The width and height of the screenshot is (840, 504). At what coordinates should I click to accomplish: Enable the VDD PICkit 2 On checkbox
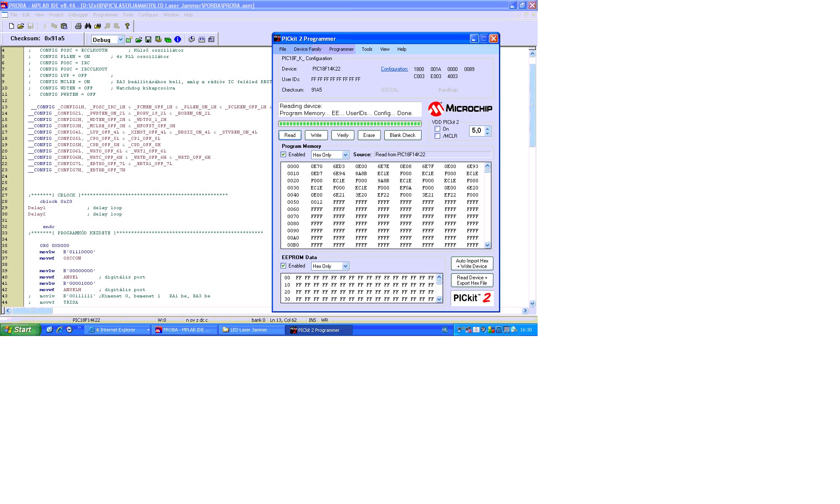pos(437,129)
